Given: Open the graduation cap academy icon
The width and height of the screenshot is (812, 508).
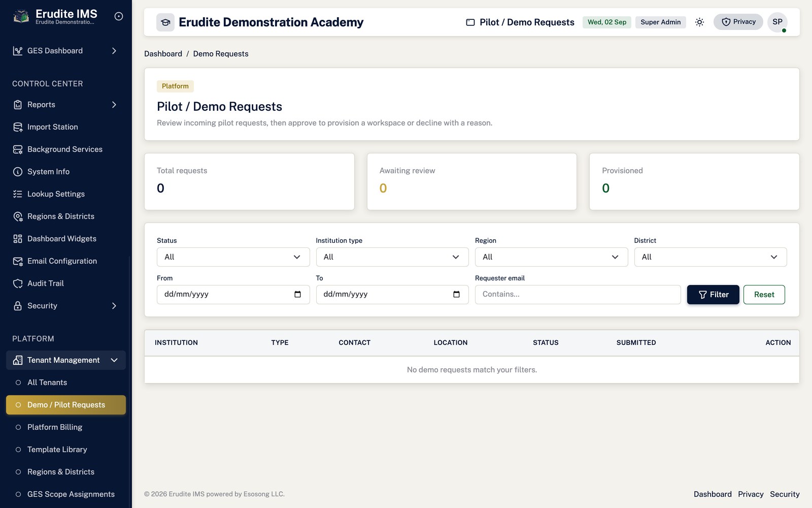Looking at the screenshot, I should pyautogui.click(x=165, y=22).
